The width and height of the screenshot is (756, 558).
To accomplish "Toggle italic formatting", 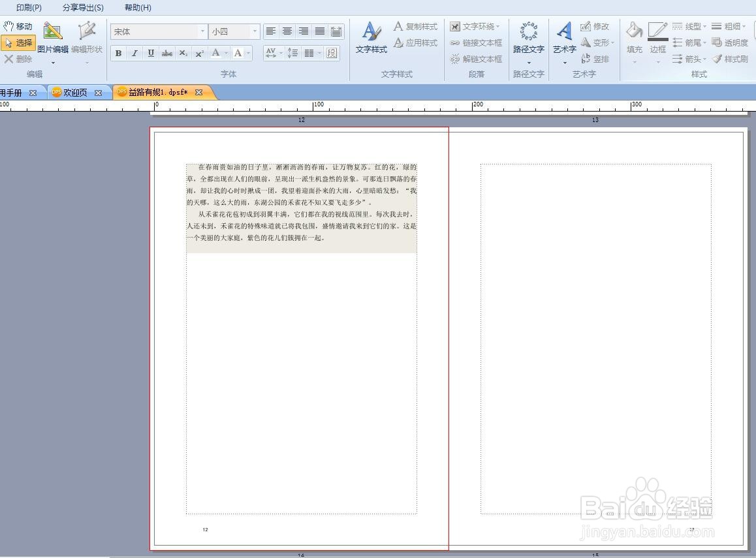I will [134, 53].
